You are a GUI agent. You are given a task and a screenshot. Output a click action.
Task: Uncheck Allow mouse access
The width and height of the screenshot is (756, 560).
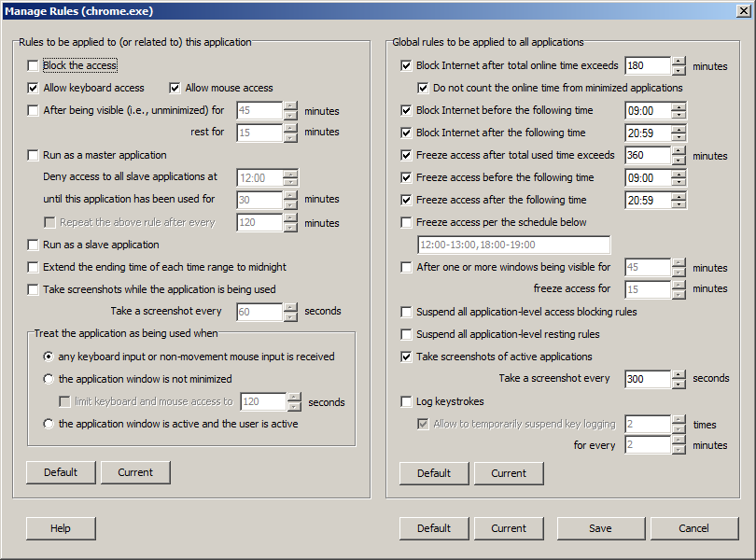[175, 88]
